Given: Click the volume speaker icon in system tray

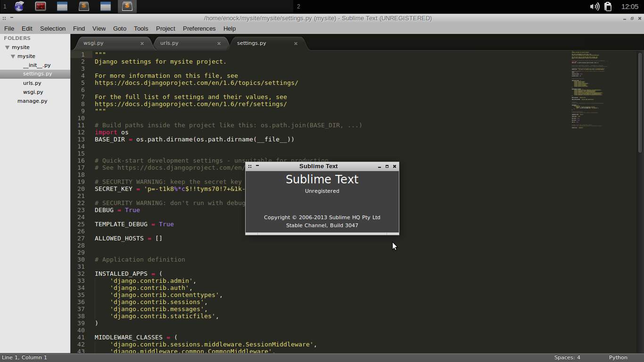Looking at the screenshot, I should pos(594,7).
